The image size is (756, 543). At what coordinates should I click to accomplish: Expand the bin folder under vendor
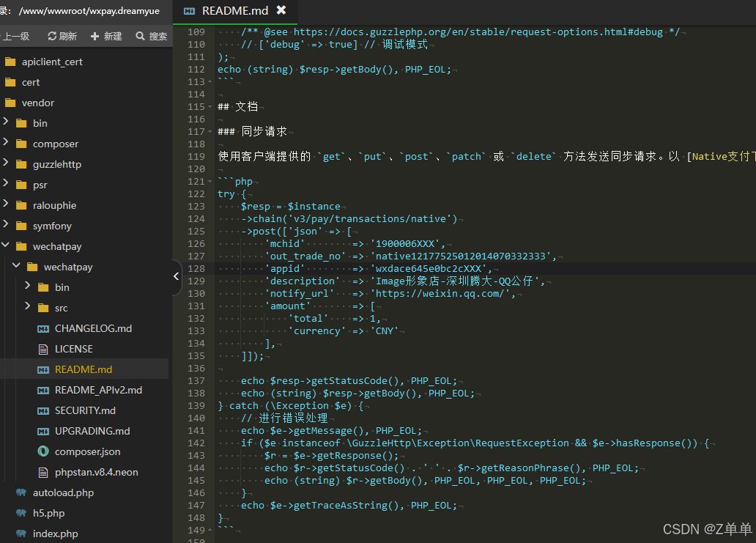6,121
